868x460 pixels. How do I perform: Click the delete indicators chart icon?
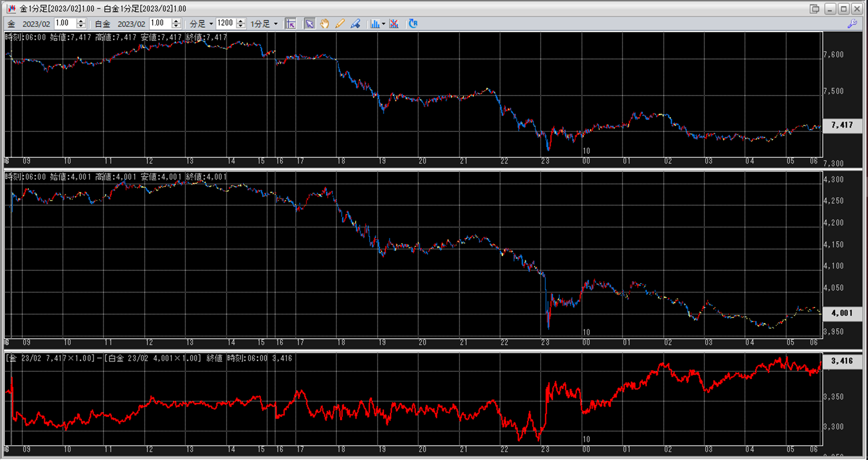point(394,24)
